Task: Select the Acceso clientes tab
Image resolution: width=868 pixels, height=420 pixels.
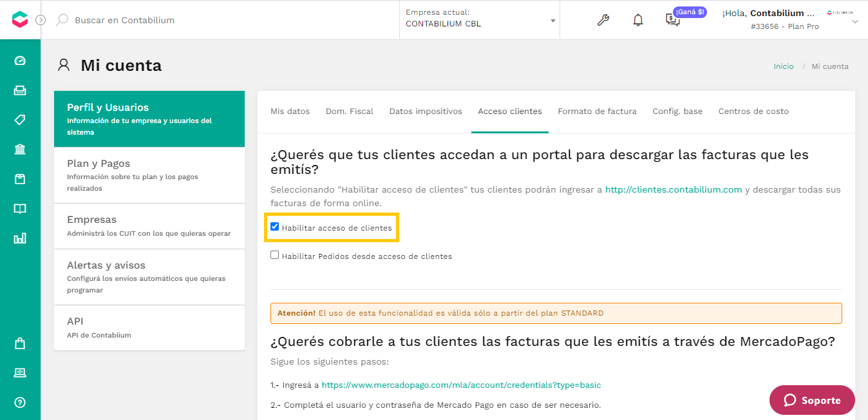Action: point(510,111)
